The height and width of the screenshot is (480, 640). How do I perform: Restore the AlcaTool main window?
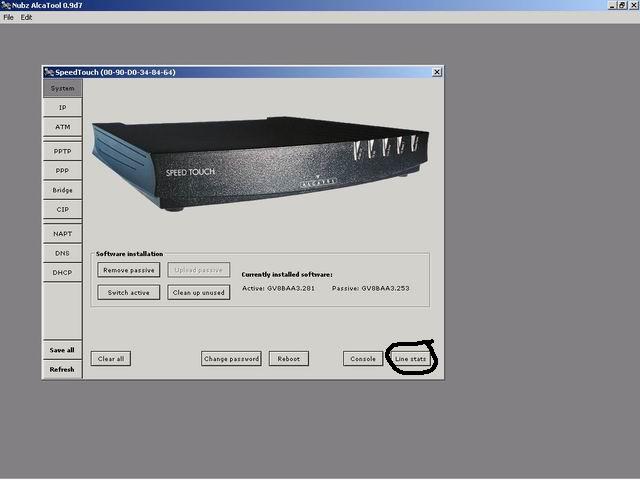click(622, 5)
